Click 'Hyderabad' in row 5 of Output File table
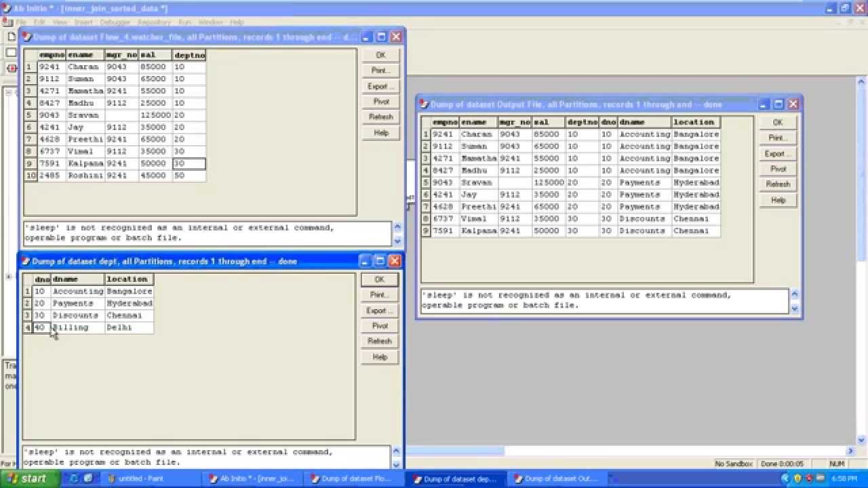The width and height of the screenshot is (868, 488). (x=696, y=182)
